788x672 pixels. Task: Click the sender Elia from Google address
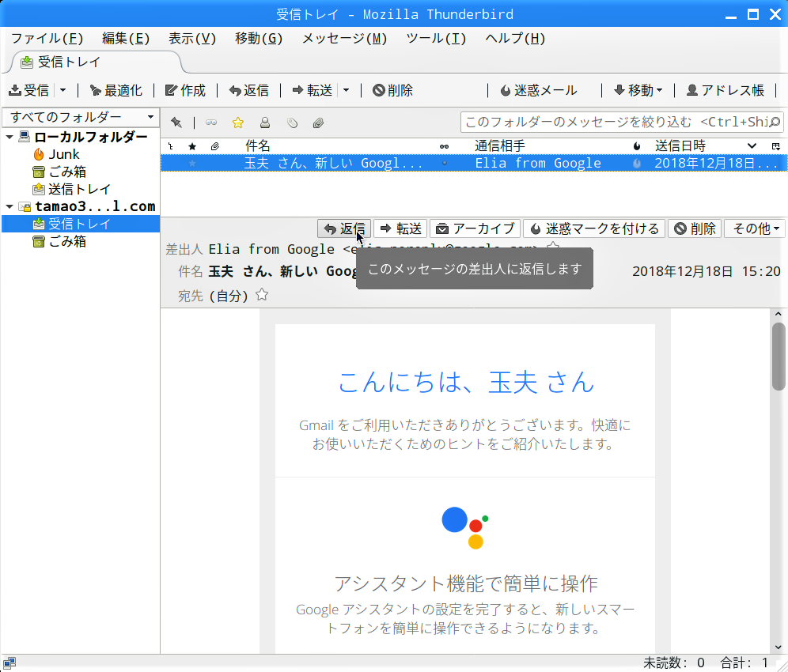point(373,248)
